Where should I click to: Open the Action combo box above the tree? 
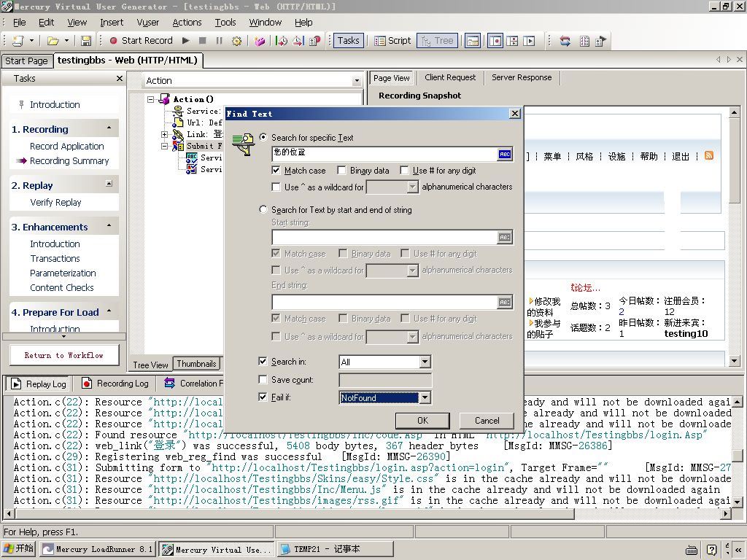pos(357,81)
